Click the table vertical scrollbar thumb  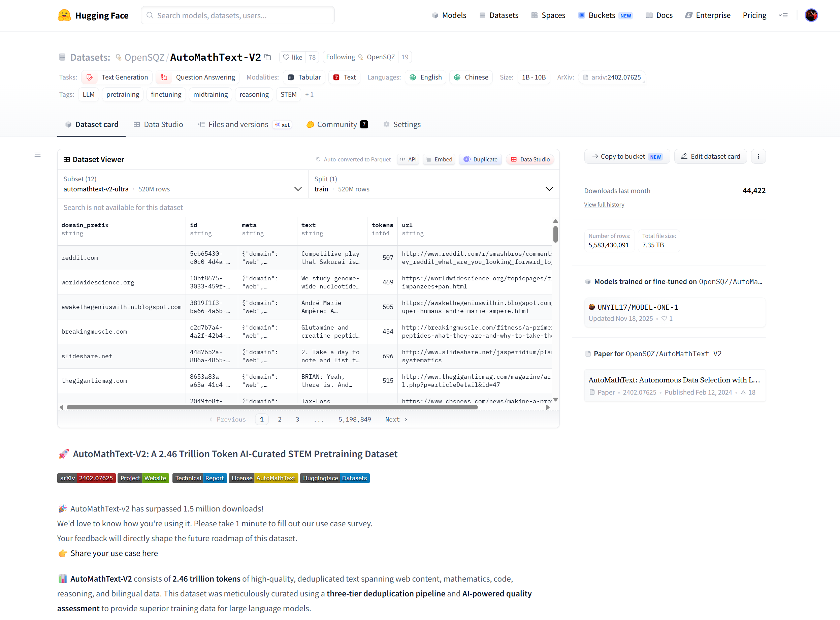click(555, 234)
